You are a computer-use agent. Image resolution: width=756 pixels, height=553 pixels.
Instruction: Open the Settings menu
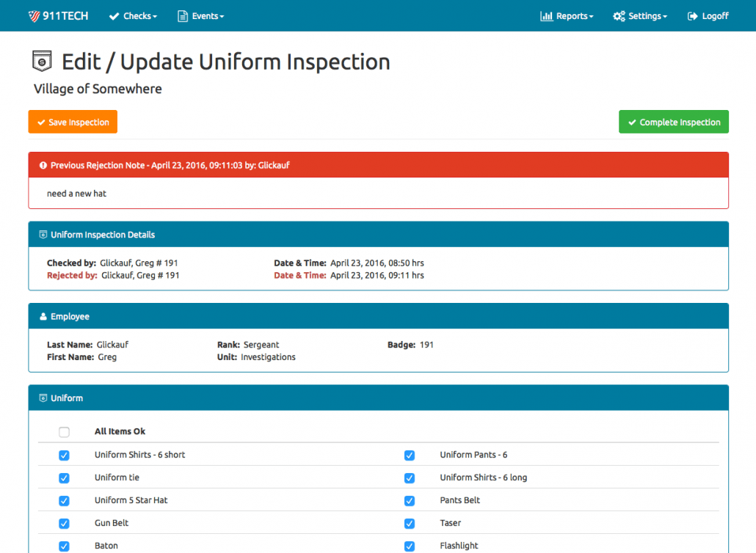coord(639,15)
